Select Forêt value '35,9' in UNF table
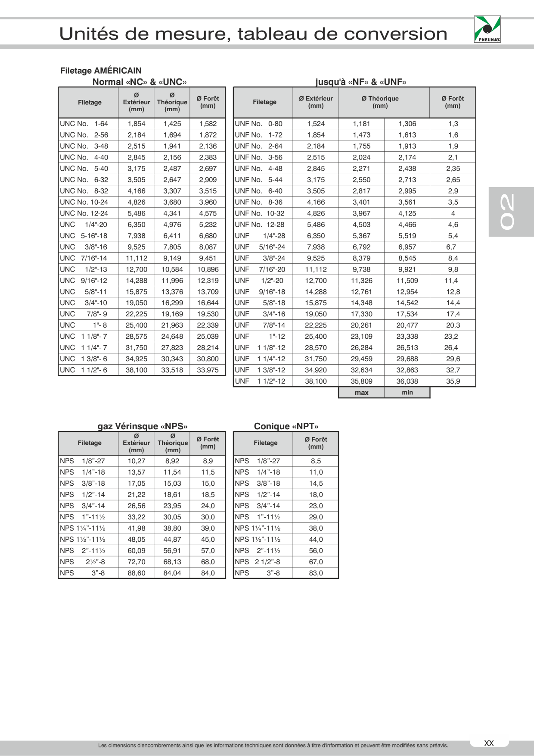 tap(453, 381)
